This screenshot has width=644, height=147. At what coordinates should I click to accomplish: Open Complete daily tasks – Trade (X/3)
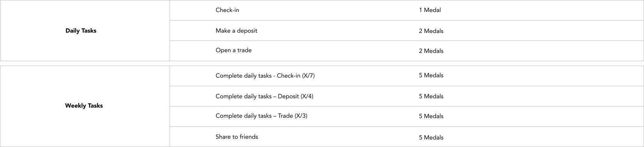261,116
